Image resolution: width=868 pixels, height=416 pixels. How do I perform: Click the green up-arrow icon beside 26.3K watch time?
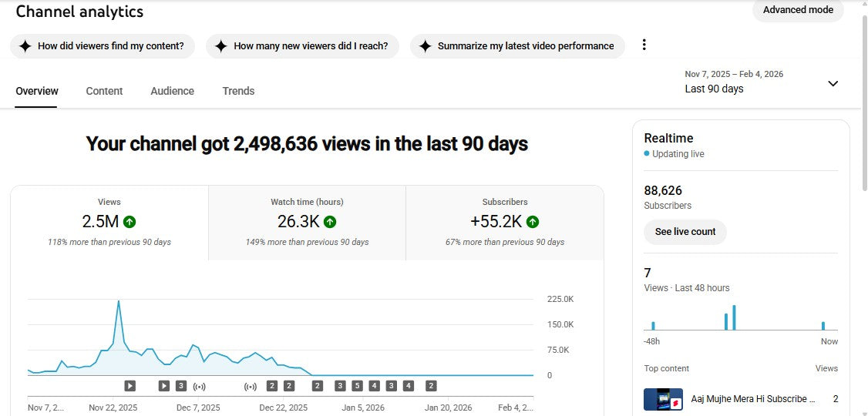point(330,222)
